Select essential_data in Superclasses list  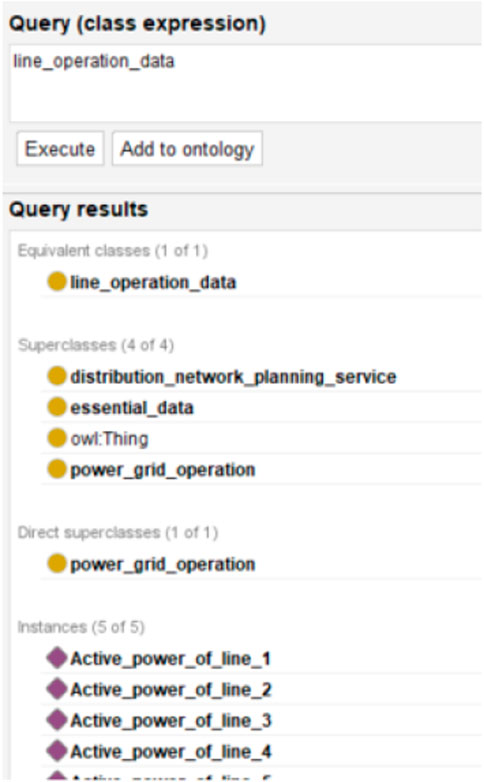[132, 408]
